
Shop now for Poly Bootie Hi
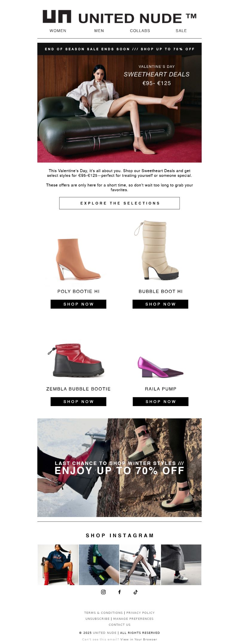pyautogui.click(x=79, y=304)
